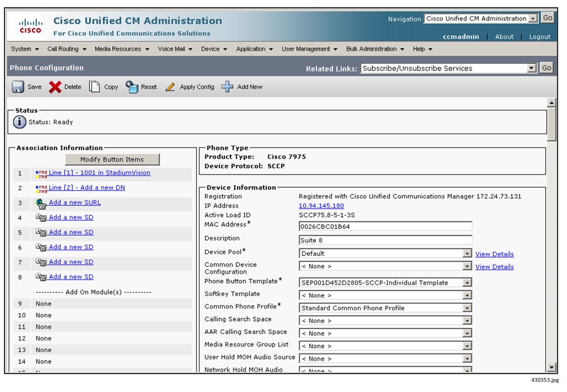Click the Apply Config pencil icon

coord(170,87)
